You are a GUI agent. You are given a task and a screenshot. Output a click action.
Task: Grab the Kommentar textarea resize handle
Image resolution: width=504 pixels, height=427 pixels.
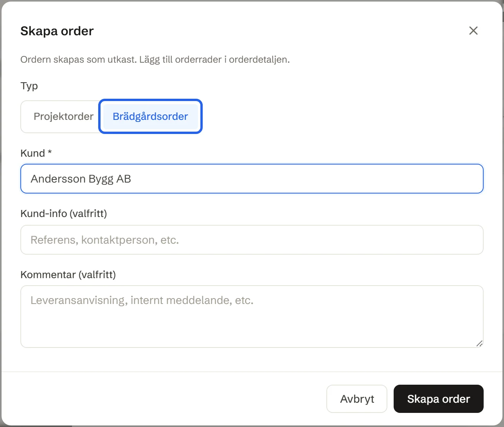click(x=479, y=344)
